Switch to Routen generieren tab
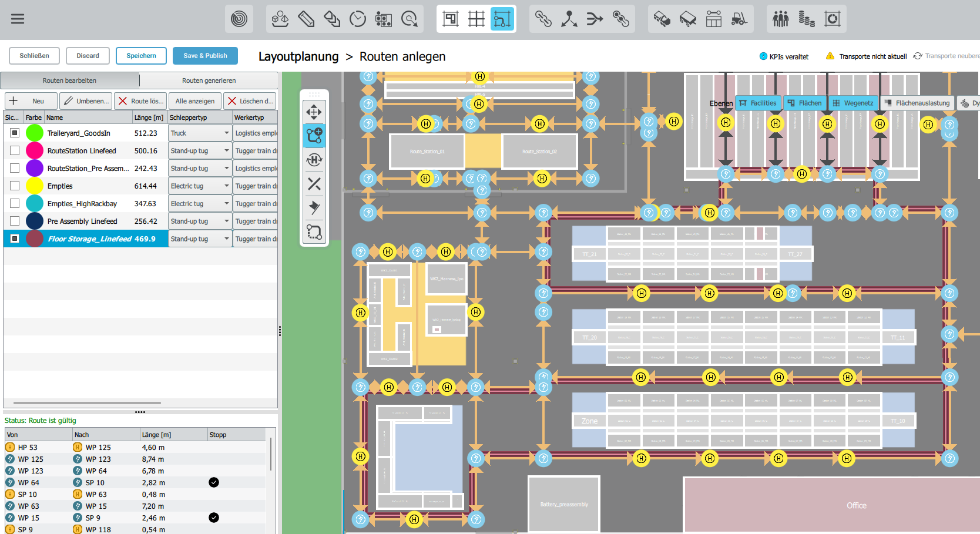The width and height of the screenshot is (980, 534). coord(209,80)
